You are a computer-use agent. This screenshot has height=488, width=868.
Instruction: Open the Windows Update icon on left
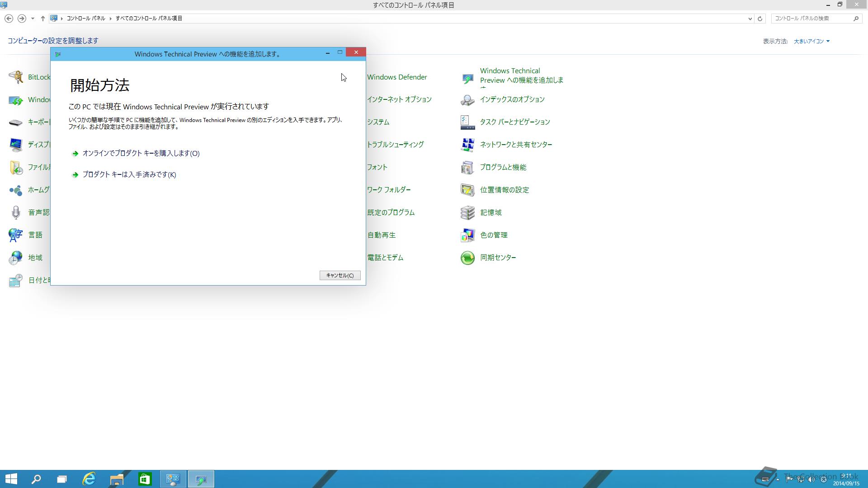click(x=16, y=100)
